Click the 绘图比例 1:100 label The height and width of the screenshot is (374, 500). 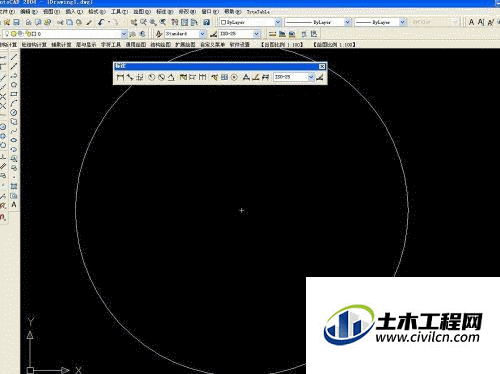tap(334, 44)
